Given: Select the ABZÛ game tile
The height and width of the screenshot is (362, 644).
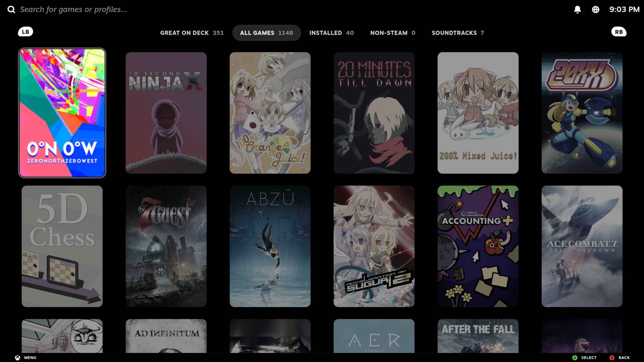Looking at the screenshot, I should coord(270,246).
